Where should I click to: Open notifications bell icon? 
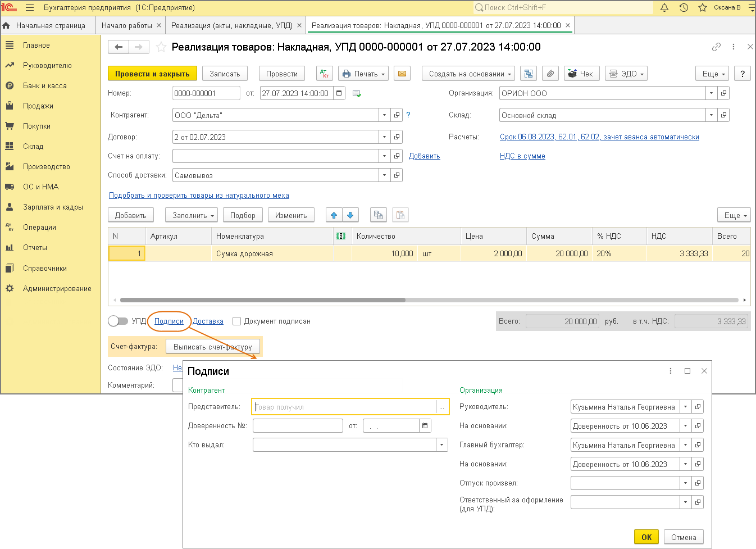pos(664,8)
